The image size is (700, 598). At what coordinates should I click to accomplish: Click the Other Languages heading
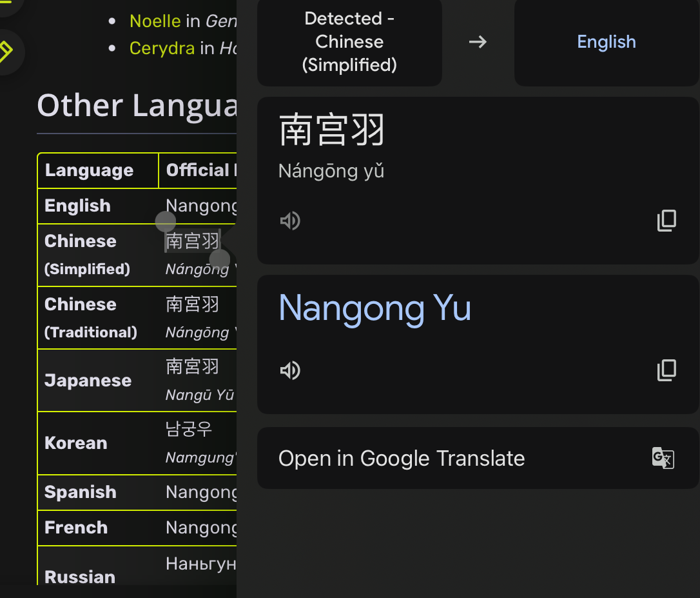tap(137, 106)
